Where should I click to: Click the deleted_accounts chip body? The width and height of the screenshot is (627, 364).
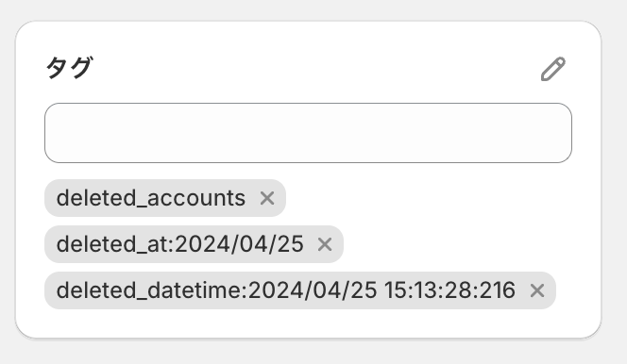coord(165,198)
